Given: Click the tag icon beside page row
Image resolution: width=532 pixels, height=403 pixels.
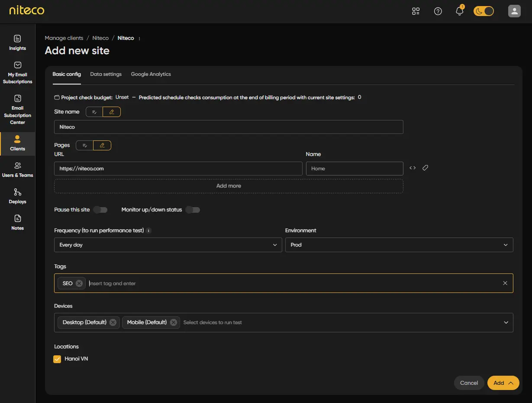Looking at the screenshot, I should point(425,168).
